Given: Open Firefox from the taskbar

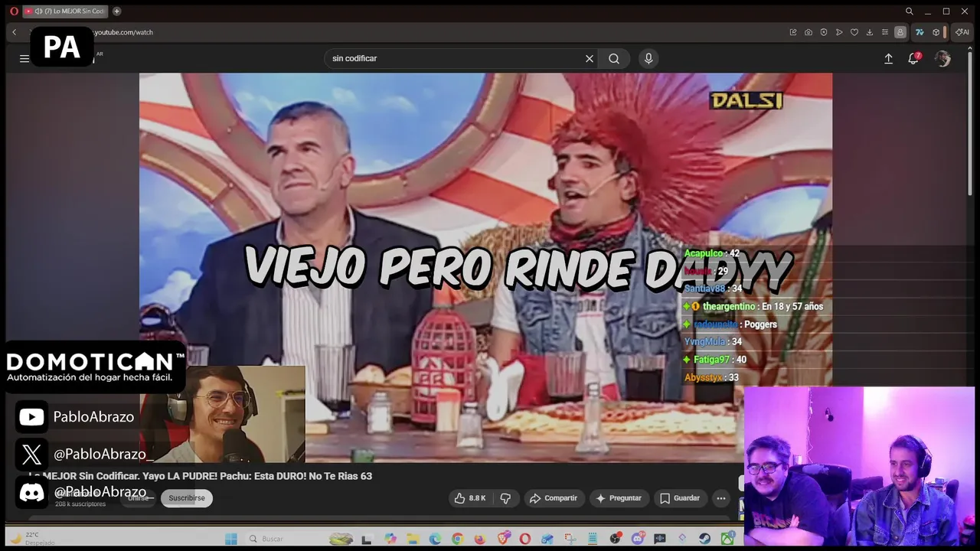Looking at the screenshot, I should [480, 539].
